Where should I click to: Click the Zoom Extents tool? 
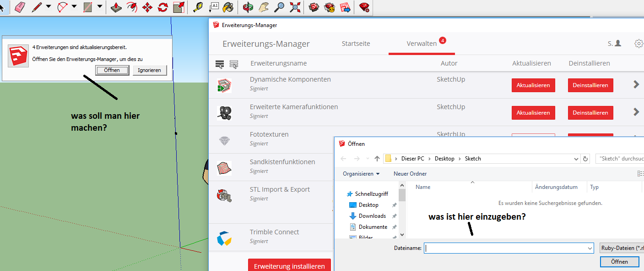(295, 7)
